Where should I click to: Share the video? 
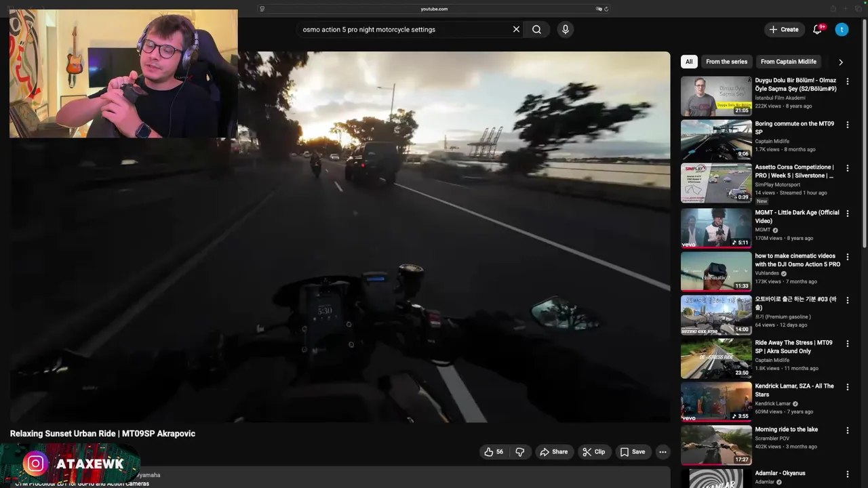coord(554,452)
